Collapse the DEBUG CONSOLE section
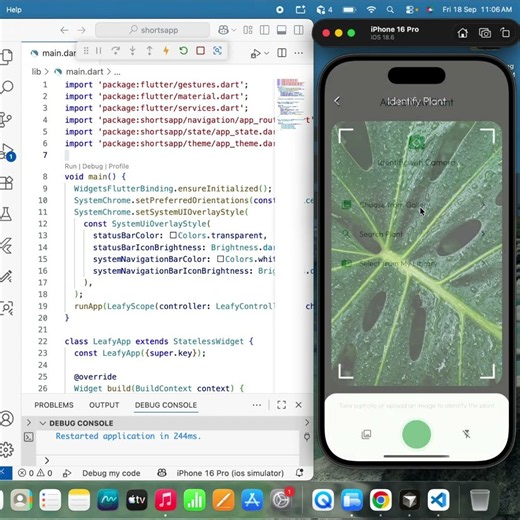Screen dimensions: 520x520 click(x=43, y=423)
